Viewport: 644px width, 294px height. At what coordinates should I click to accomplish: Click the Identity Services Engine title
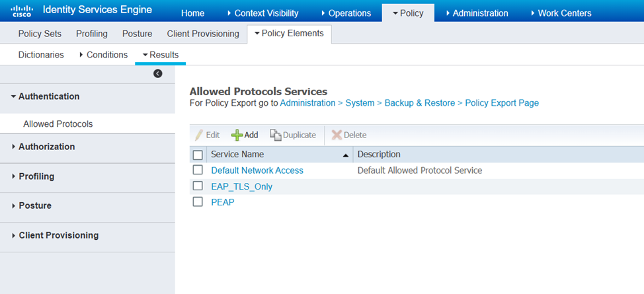(x=97, y=10)
